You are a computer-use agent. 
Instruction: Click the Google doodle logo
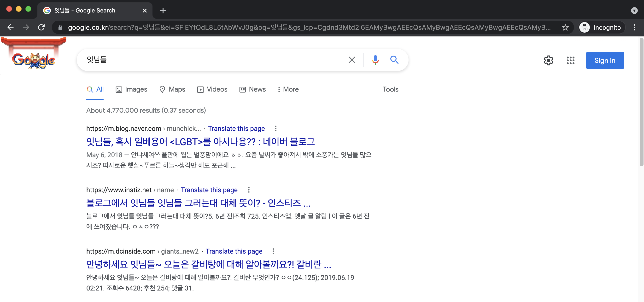(x=34, y=60)
